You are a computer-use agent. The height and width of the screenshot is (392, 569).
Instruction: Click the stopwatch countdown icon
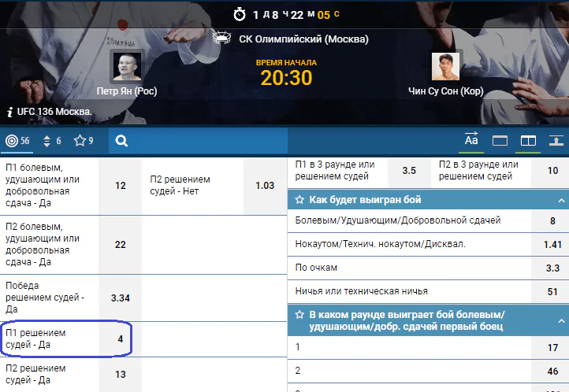point(240,14)
